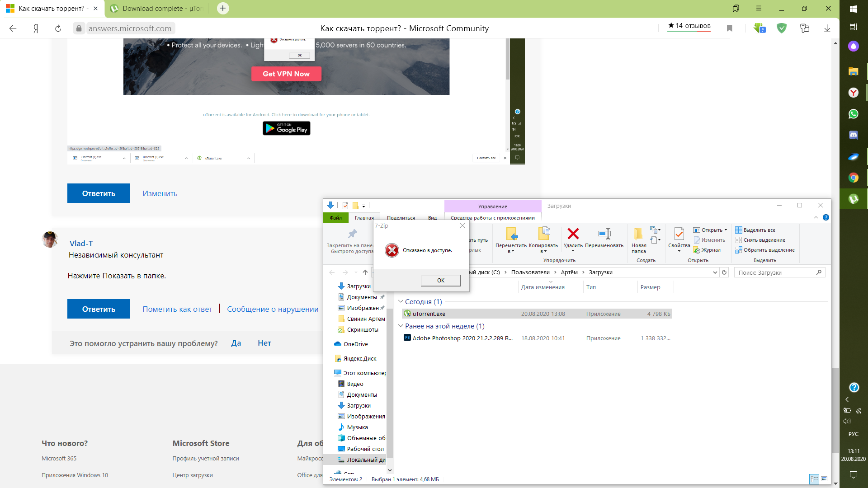Open Vlad-T profile link

point(81,244)
